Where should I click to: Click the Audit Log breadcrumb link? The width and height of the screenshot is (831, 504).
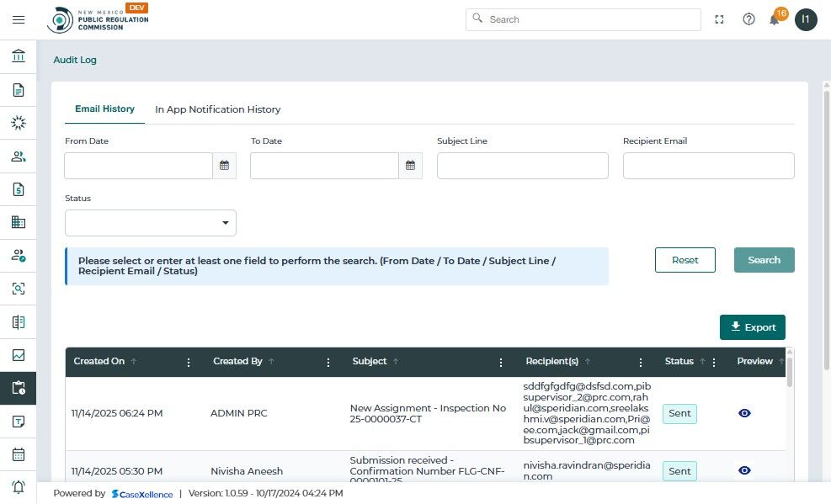pos(75,60)
